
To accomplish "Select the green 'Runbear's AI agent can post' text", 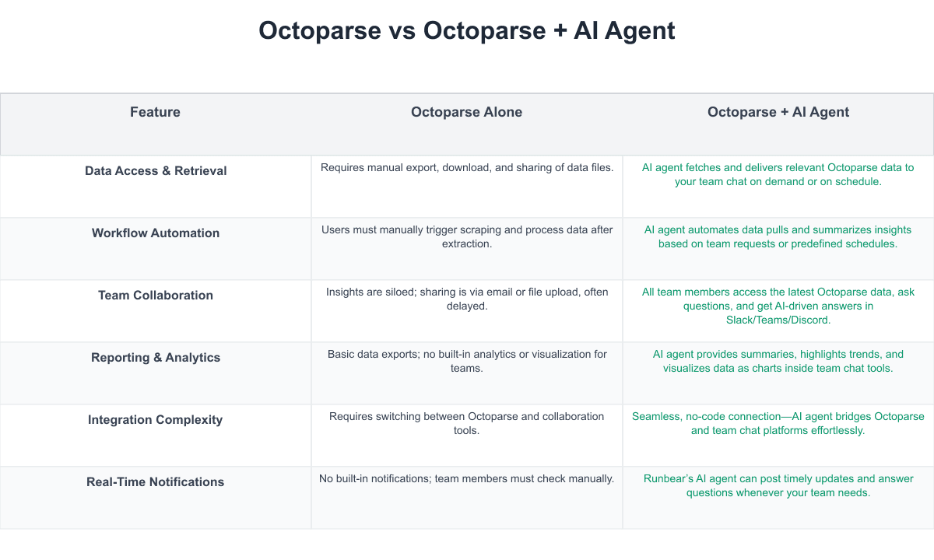I will coord(778,485).
